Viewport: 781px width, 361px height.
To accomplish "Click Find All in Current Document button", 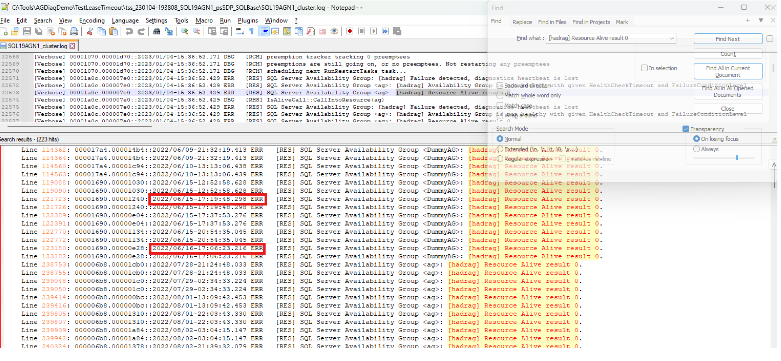I will pyautogui.click(x=728, y=71).
